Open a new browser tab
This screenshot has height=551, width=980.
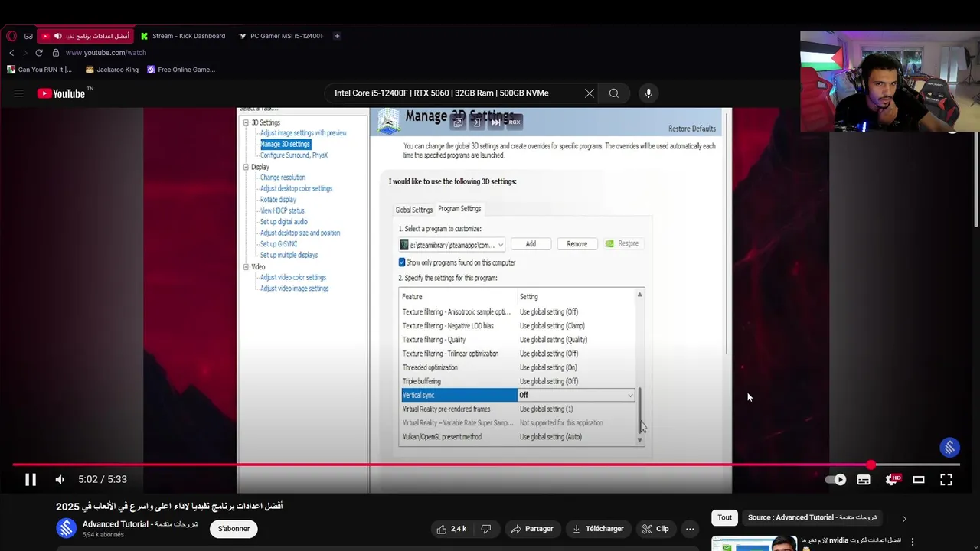(337, 36)
